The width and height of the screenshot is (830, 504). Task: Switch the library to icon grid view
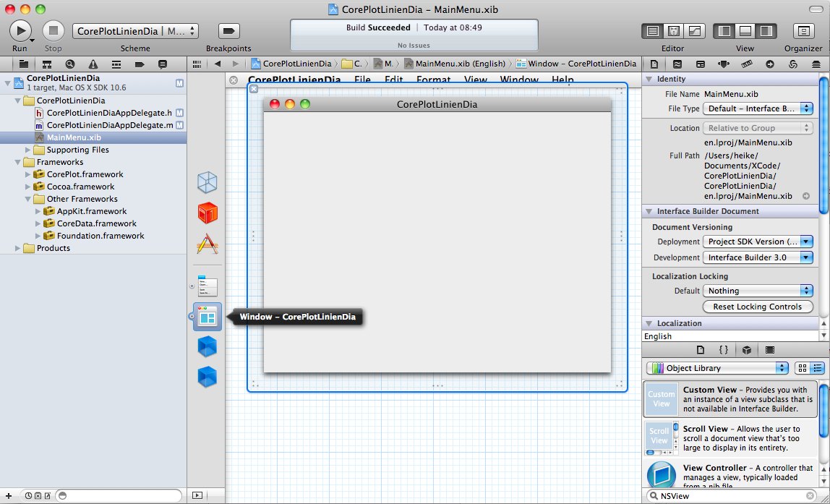coord(802,368)
